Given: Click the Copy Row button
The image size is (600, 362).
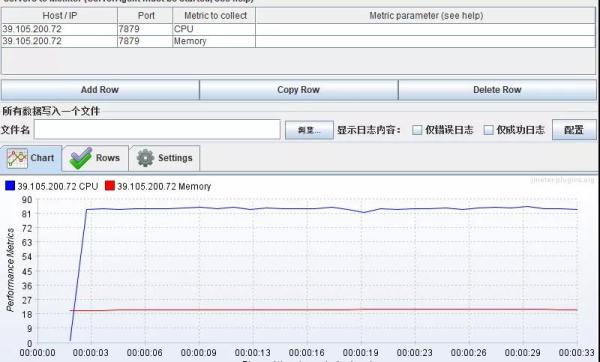Looking at the screenshot, I should click(298, 90).
